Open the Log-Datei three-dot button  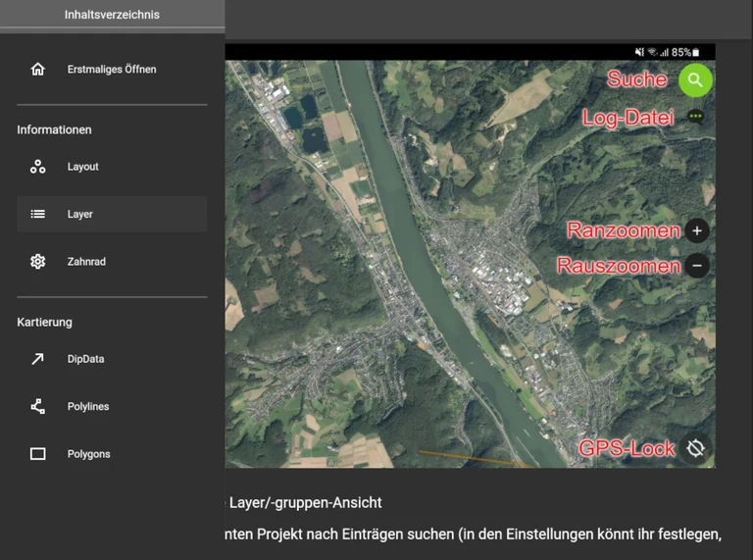[695, 116]
